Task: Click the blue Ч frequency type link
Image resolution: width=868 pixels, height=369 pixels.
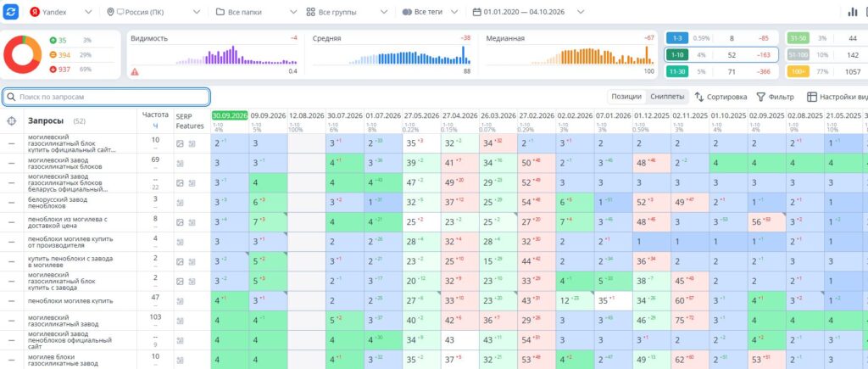Action: tap(155, 126)
